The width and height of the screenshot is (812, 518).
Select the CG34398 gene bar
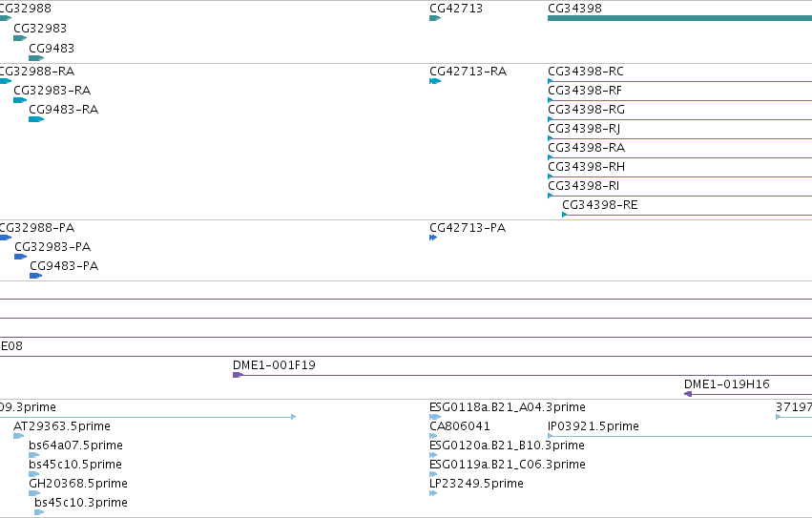click(679, 18)
